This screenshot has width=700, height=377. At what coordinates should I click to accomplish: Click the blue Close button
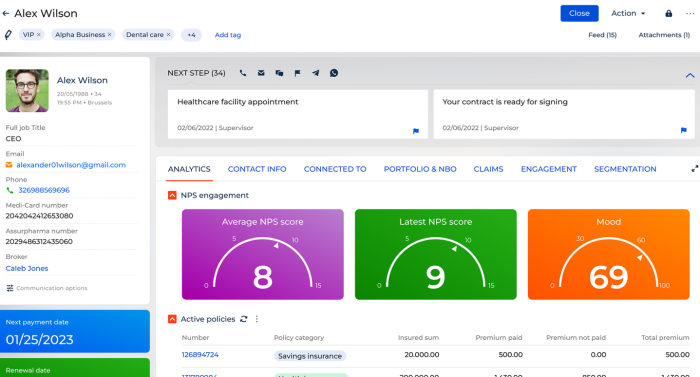click(579, 13)
